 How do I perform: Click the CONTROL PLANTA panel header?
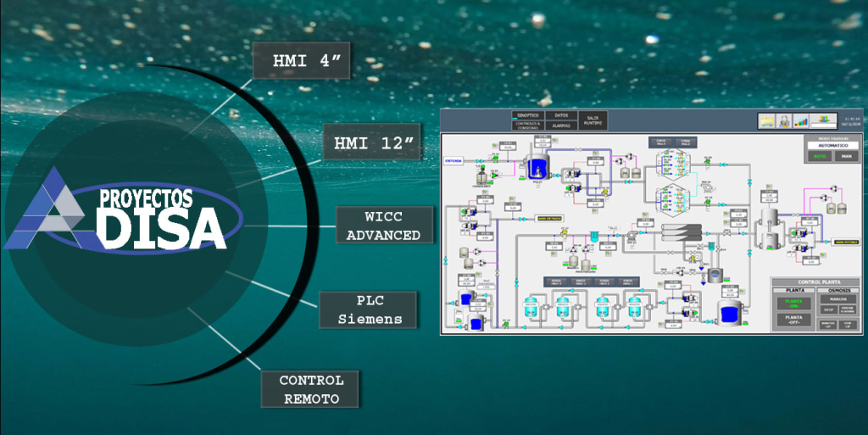pyautogui.click(x=816, y=282)
